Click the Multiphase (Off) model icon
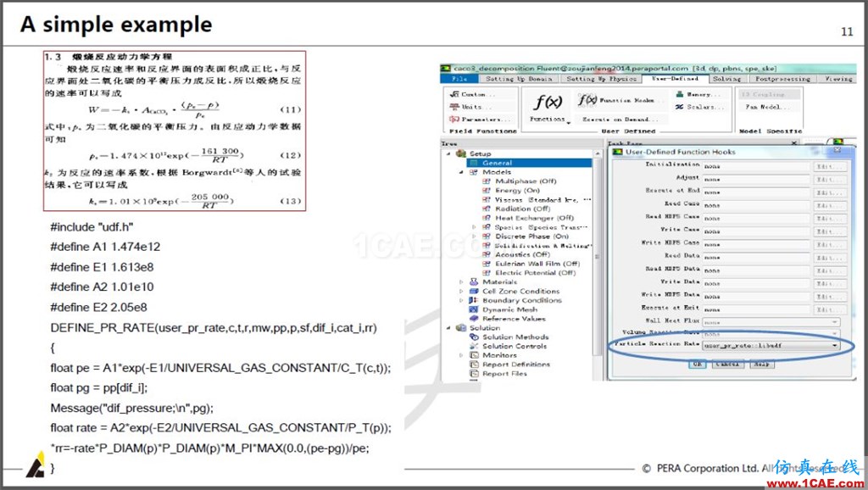Viewport: 868px width, 490px height. click(x=487, y=181)
